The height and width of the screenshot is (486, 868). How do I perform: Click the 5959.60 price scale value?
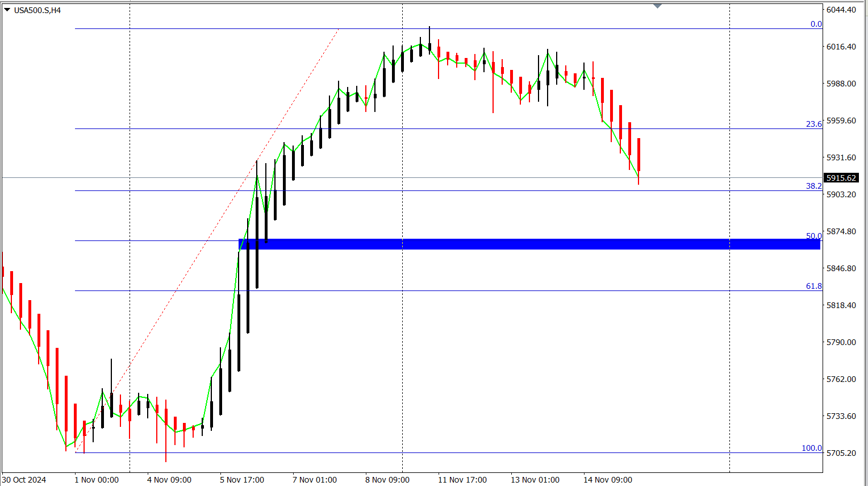pyautogui.click(x=841, y=121)
